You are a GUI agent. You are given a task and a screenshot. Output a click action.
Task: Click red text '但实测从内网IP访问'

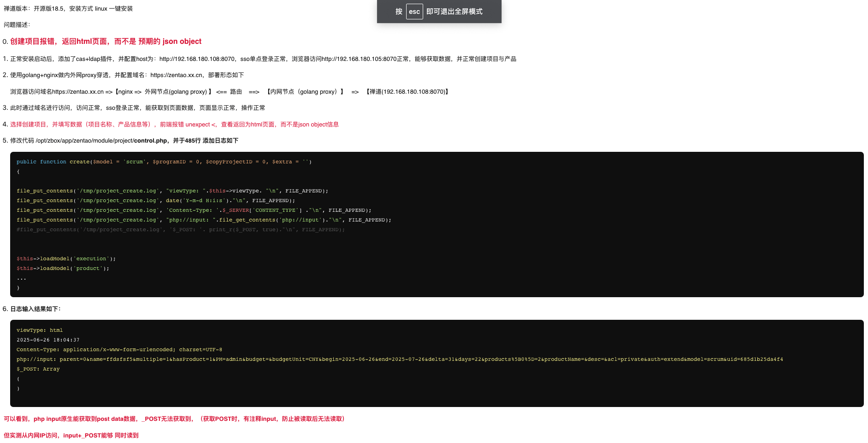coord(31,436)
